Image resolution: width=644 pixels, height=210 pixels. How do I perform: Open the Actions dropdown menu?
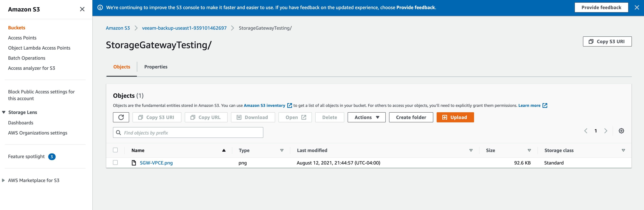[367, 117]
